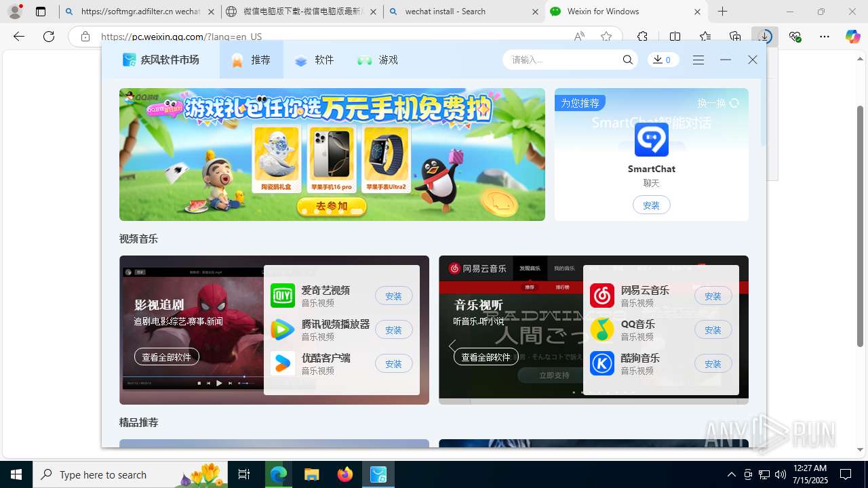Open Windows Start menu
The height and width of the screenshot is (488, 868).
pos(16,474)
